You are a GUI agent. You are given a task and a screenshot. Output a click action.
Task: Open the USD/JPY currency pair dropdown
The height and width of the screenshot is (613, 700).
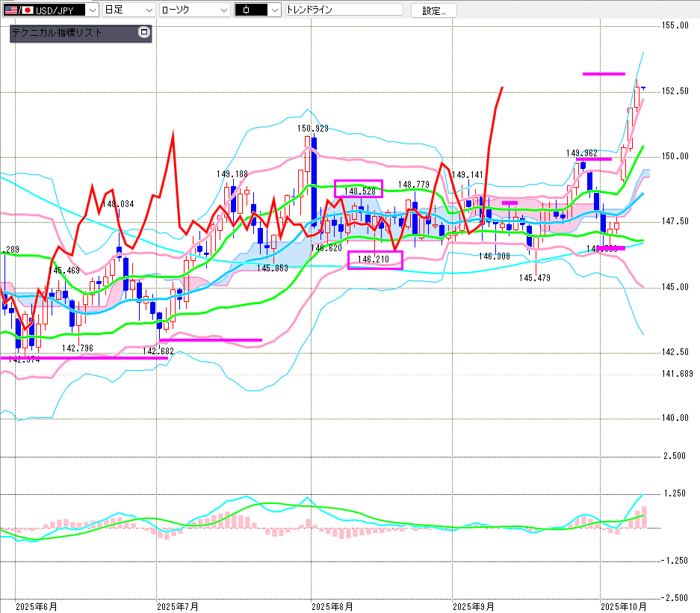[92, 10]
